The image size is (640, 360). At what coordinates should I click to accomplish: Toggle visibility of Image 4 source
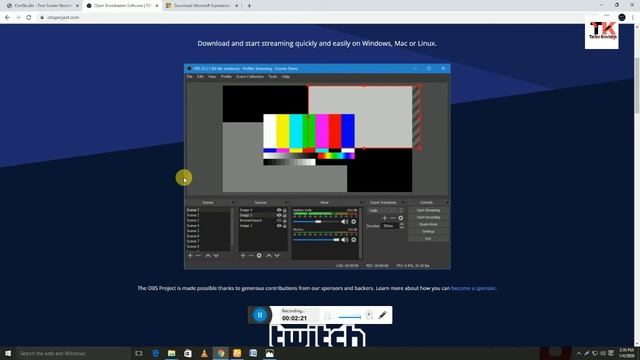(279, 210)
